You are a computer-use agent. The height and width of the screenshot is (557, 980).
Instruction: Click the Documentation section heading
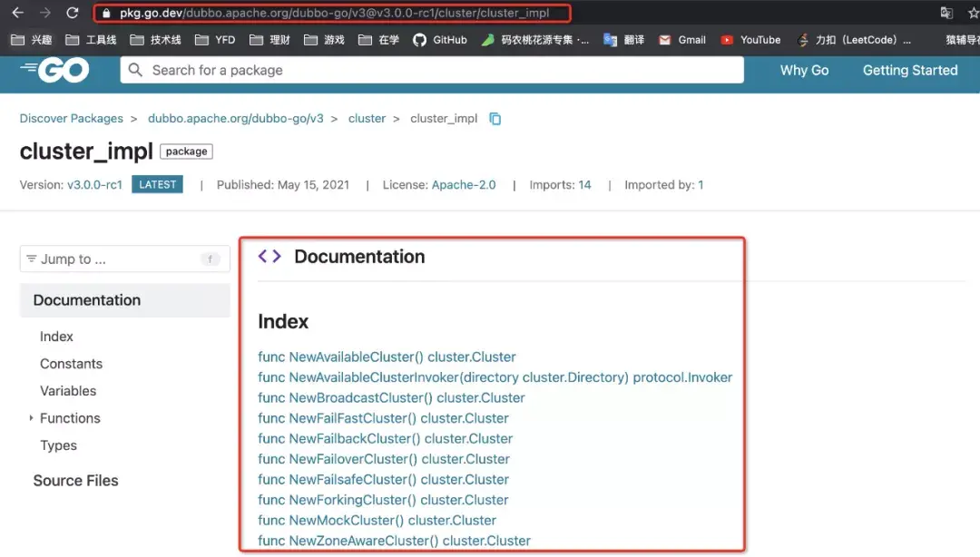click(x=359, y=257)
